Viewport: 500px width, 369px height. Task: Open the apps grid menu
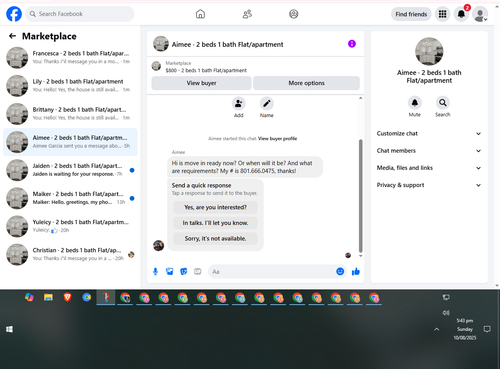[x=442, y=14]
